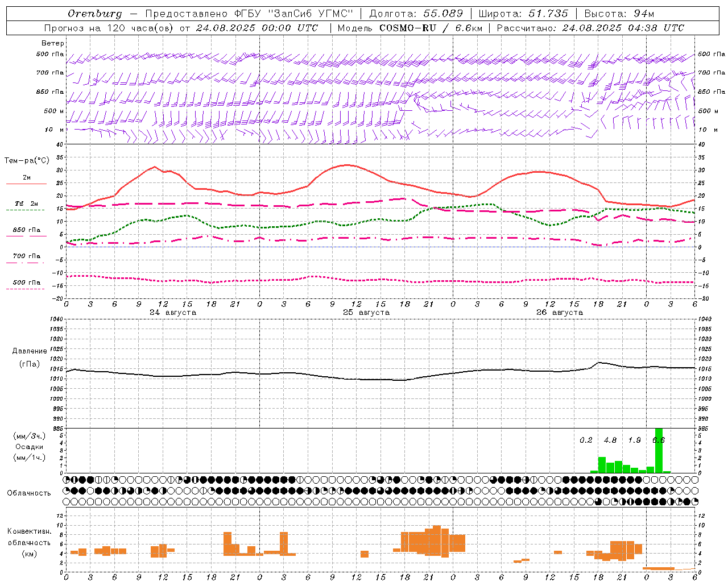
Task: Click the (гПа) unit label under Давление
Action: (30, 364)
